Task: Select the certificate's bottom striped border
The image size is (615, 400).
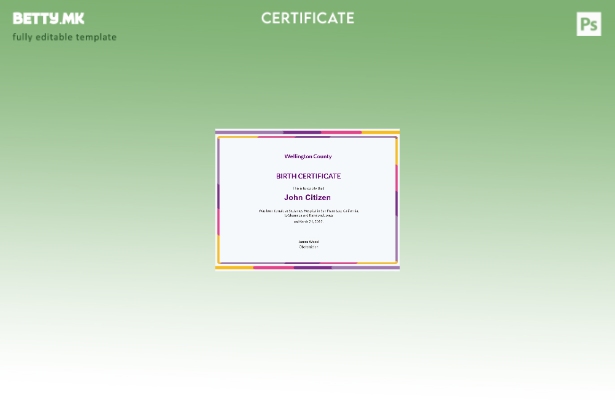Action: tap(307, 267)
